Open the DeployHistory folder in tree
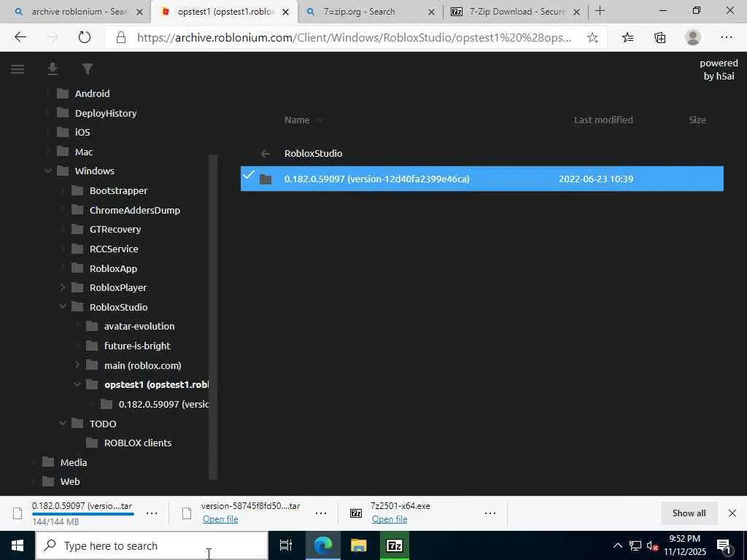 pos(106,113)
